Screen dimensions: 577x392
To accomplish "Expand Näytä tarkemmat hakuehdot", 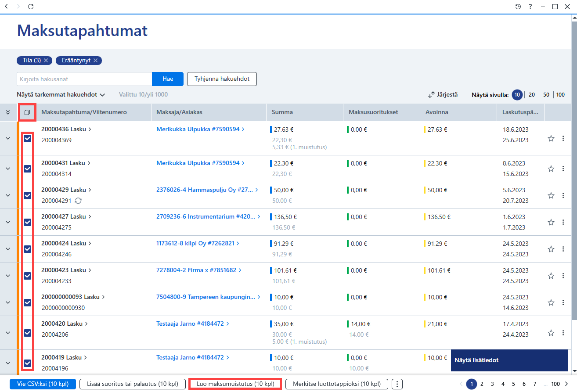I will click(61, 94).
